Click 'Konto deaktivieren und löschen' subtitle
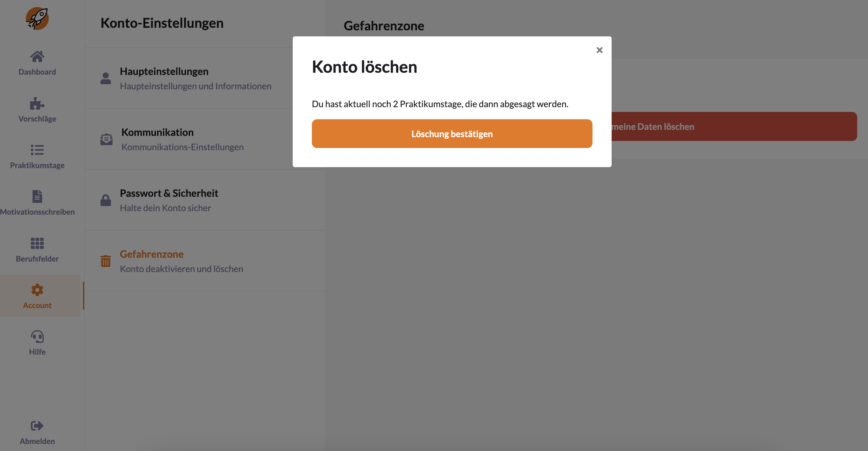The width and height of the screenshot is (868, 451). (x=181, y=269)
